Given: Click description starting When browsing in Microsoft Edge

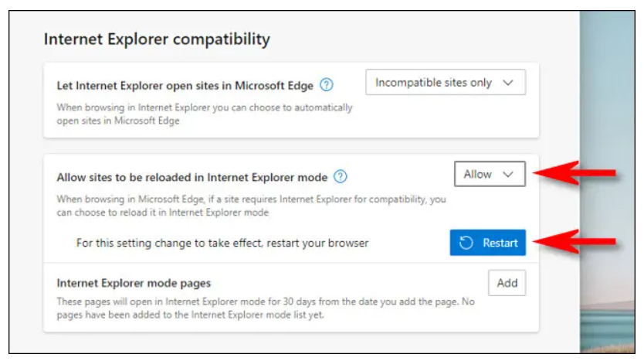Looking at the screenshot, I should 251,206.
